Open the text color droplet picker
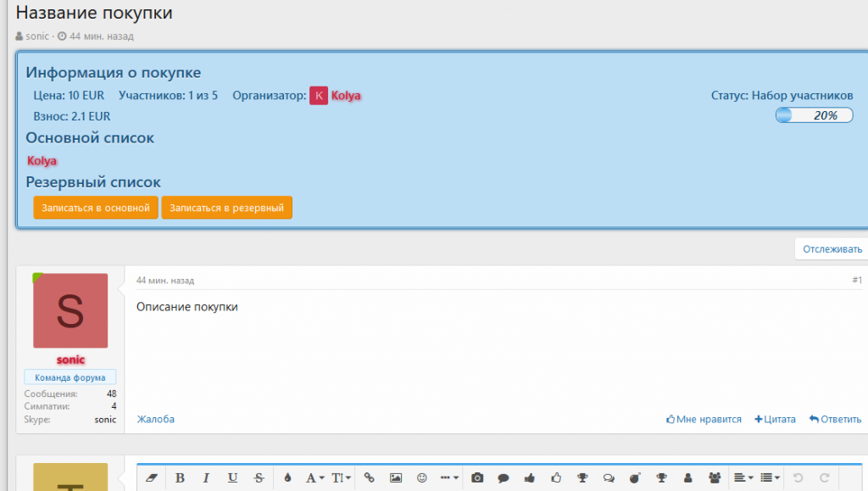 pos(287,477)
